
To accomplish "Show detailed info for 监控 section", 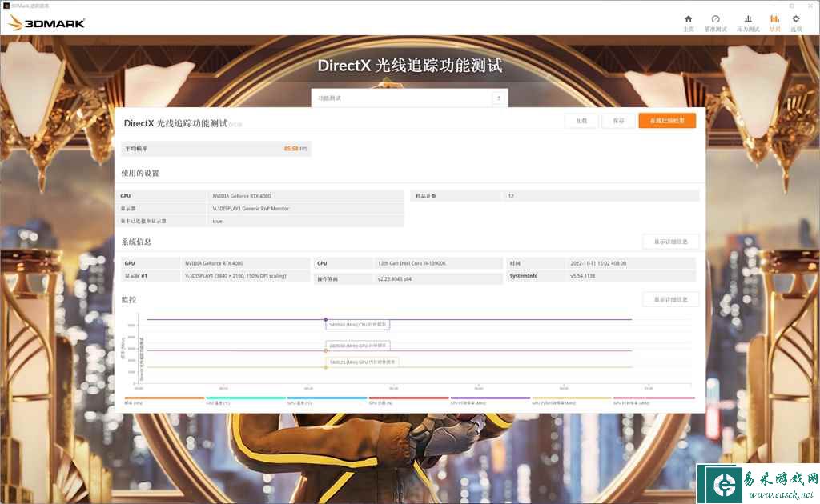I will (x=670, y=300).
